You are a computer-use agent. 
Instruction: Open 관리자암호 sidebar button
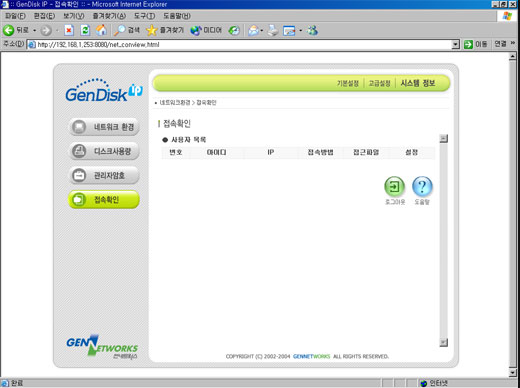coord(104,175)
